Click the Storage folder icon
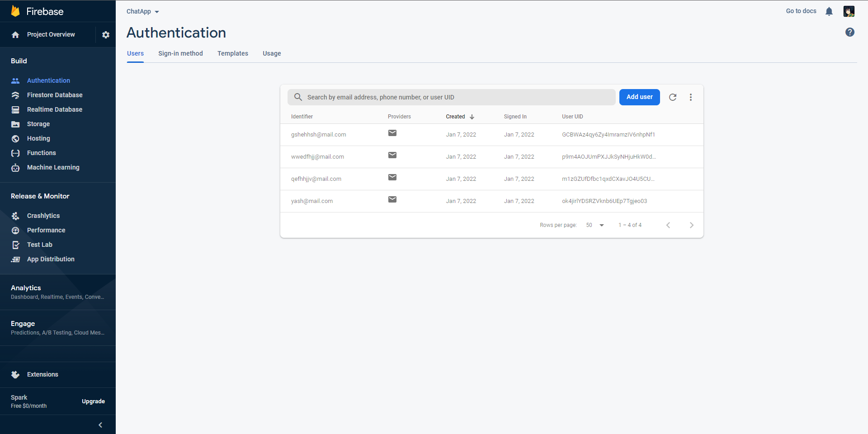This screenshot has height=434, width=868. [x=15, y=124]
